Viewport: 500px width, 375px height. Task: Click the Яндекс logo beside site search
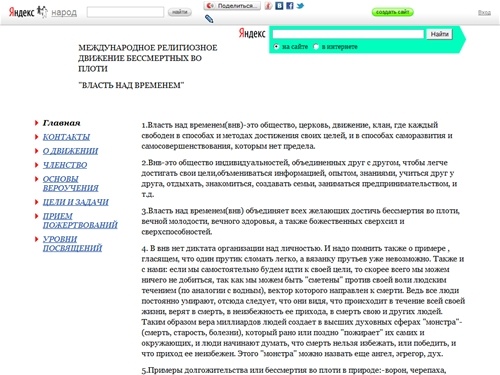click(x=252, y=33)
